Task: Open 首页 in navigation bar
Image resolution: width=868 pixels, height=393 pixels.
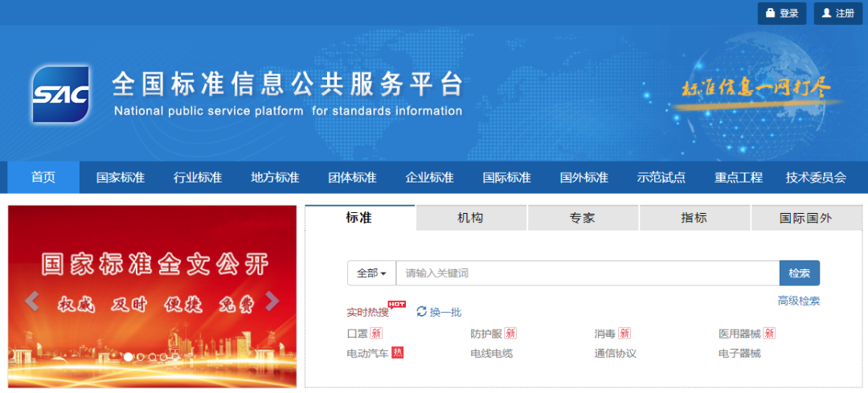Action: (x=43, y=178)
